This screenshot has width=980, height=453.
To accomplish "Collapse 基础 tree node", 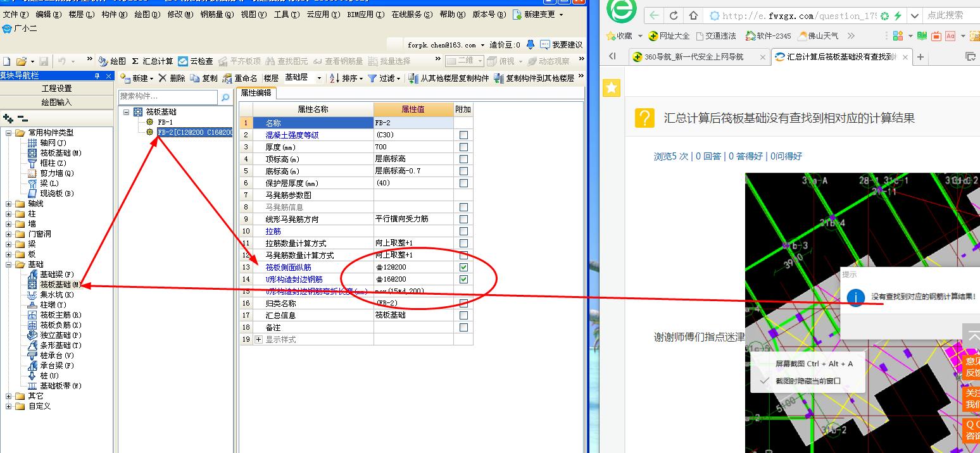I will click(x=8, y=264).
